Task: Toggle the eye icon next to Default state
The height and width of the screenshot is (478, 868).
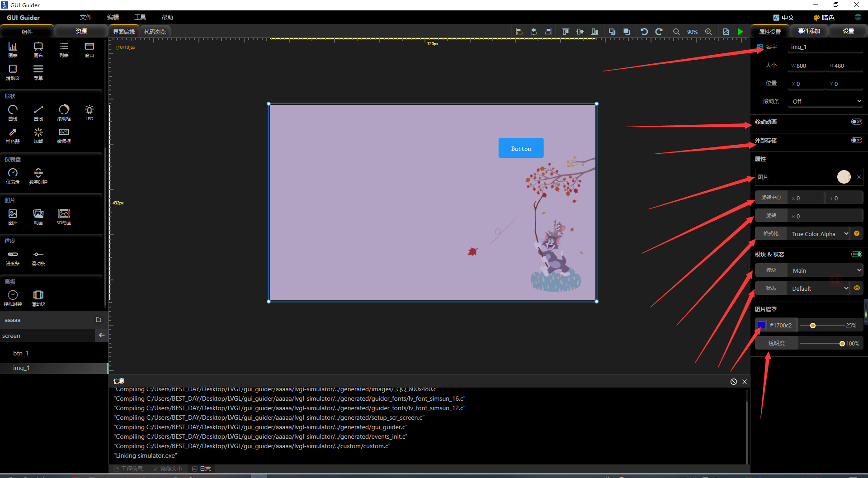Action: pos(857,288)
